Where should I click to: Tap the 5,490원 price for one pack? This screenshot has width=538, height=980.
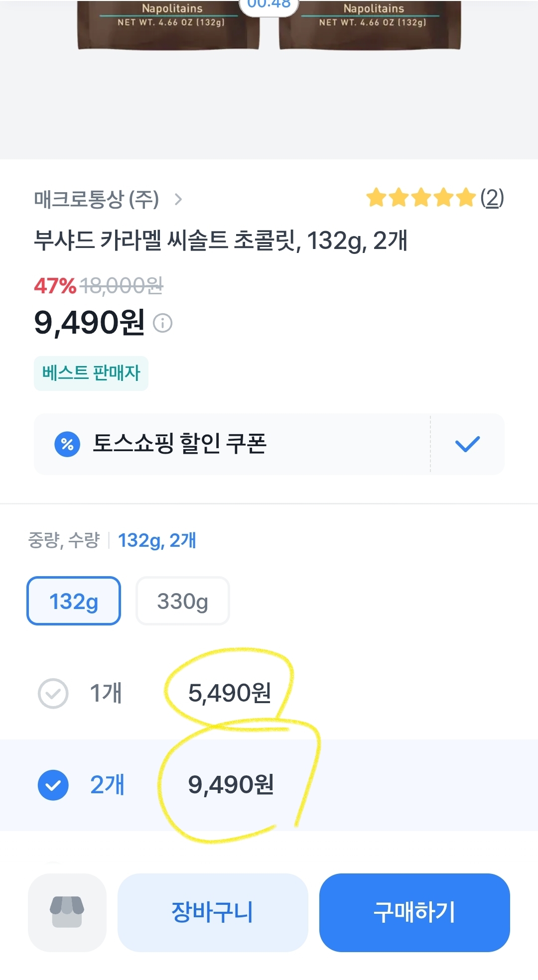point(230,693)
